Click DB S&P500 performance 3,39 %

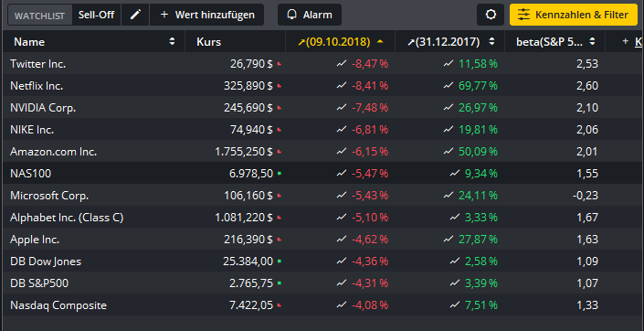(x=481, y=283)
